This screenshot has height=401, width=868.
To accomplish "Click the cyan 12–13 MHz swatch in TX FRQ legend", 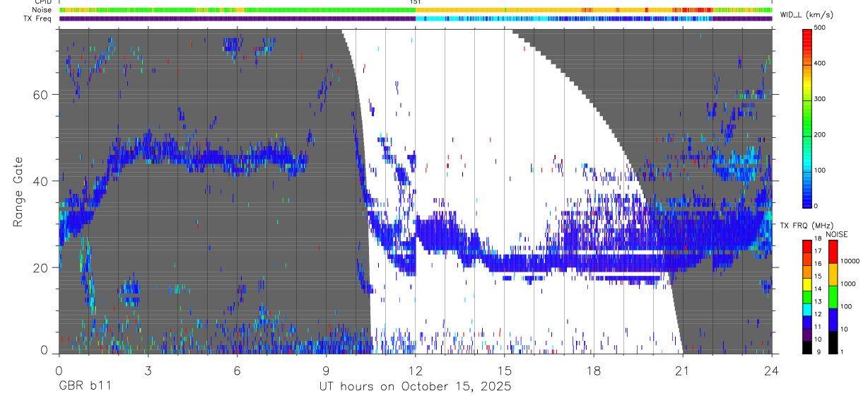I will (807, 309).
